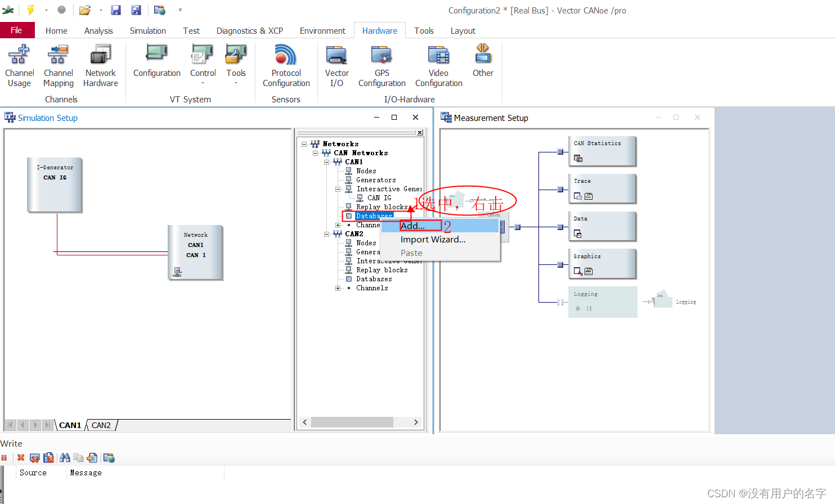Image resolution: width=835 pixels, height=504 pixels.
Task: Collapse Interactive Generators under CAN1
Action: [338, 189]
